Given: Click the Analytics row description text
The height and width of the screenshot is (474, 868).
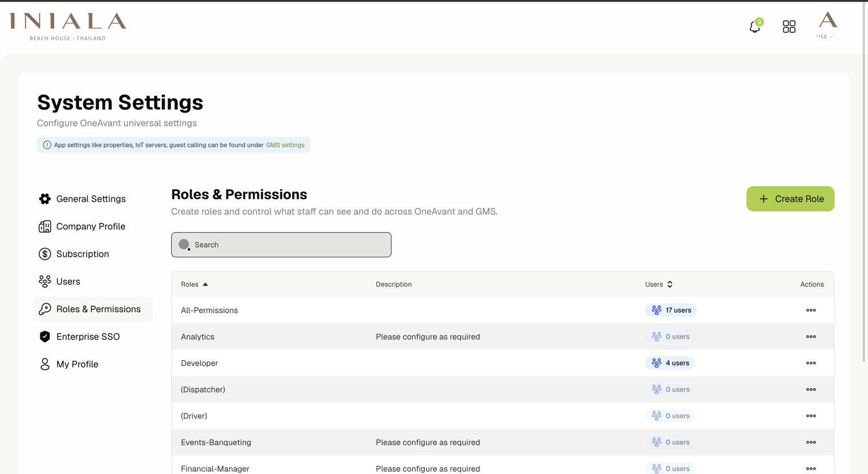Looking at the screenshot, I should 428,337.
